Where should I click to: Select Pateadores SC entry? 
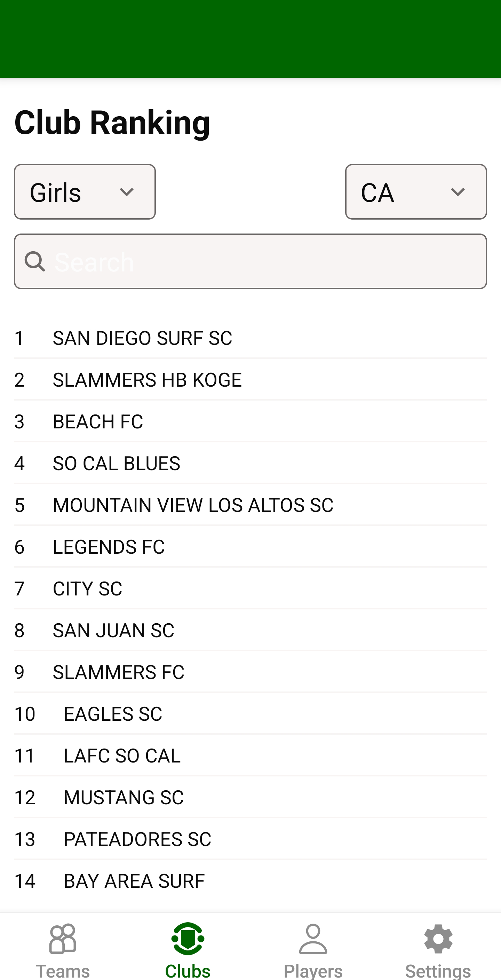[x=137, y=840]
